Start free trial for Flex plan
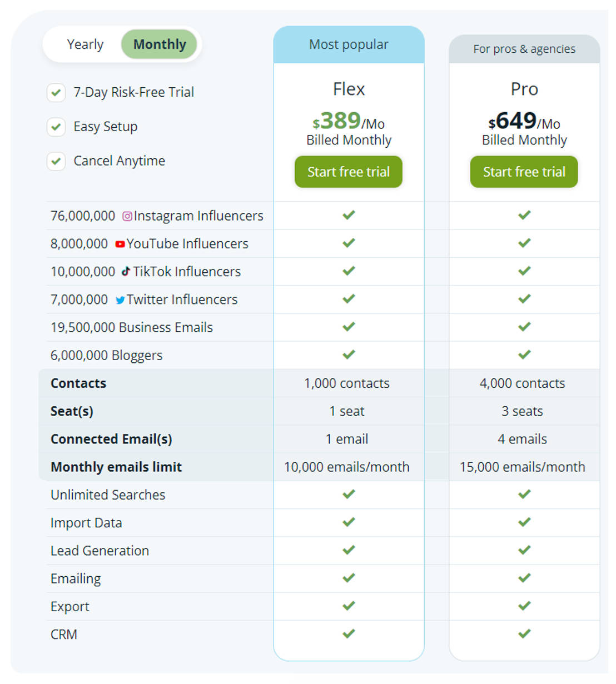The height and width of the screenshot is (684, 616). (x=349, y=172)
